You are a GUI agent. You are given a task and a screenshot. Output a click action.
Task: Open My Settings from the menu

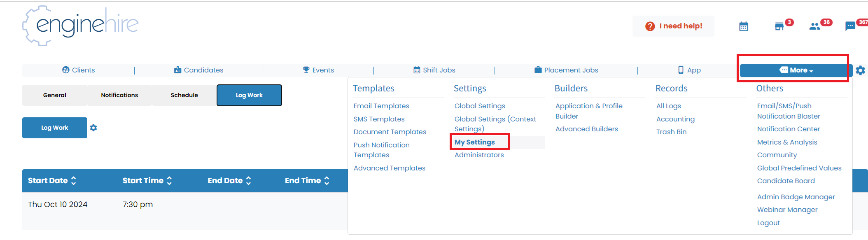[x=474, y=142]
